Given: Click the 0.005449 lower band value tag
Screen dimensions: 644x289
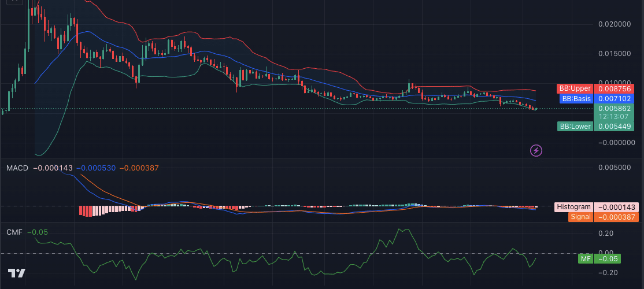Looking at the screenshot, I should 614,126.
